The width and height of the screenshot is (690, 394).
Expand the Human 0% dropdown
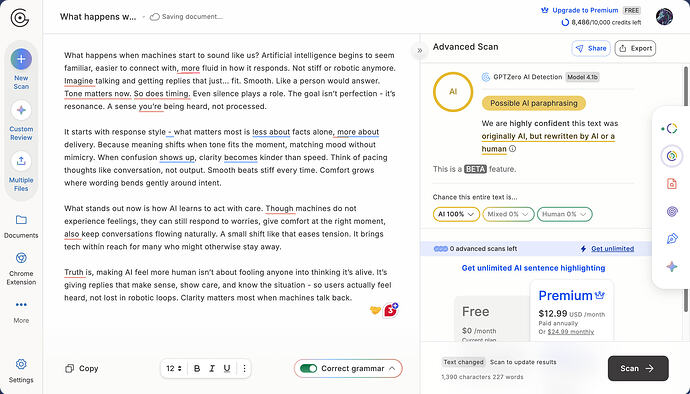(x=564, y=214)
